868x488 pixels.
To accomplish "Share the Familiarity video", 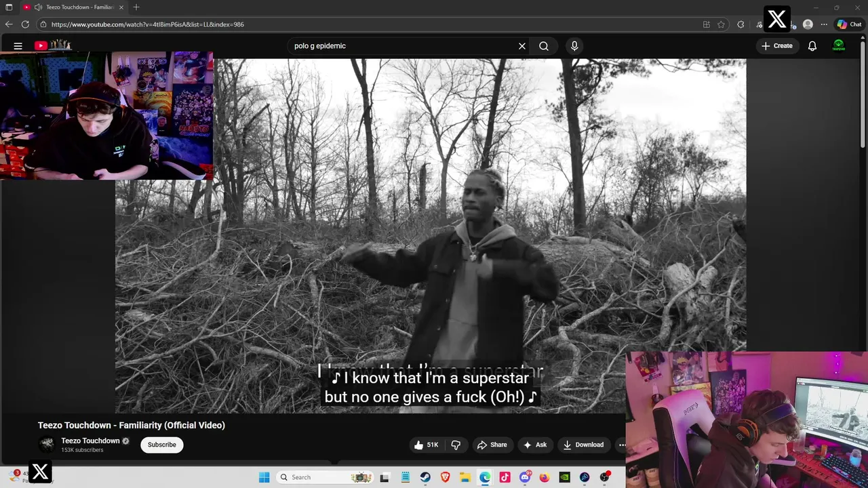I will click(x=492, y=445).
